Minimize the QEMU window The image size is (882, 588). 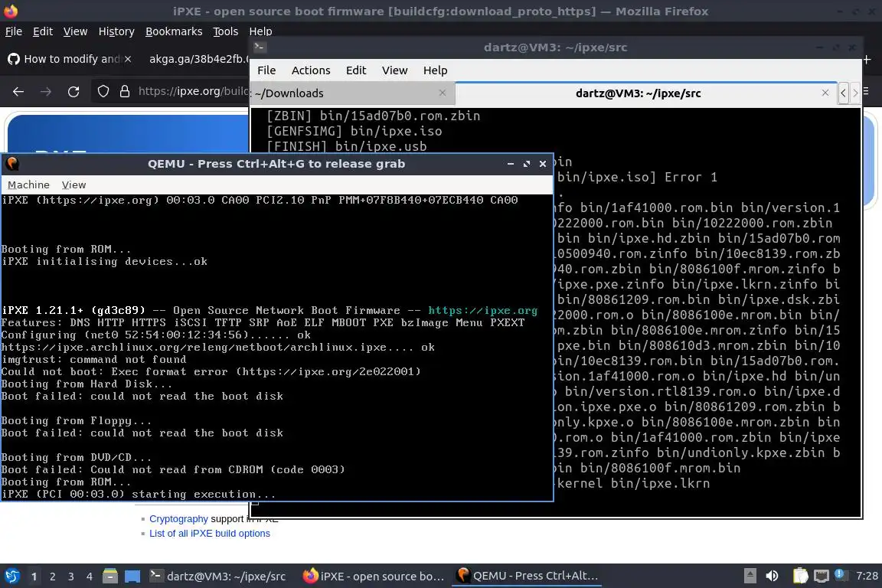(x=510, y=164)
